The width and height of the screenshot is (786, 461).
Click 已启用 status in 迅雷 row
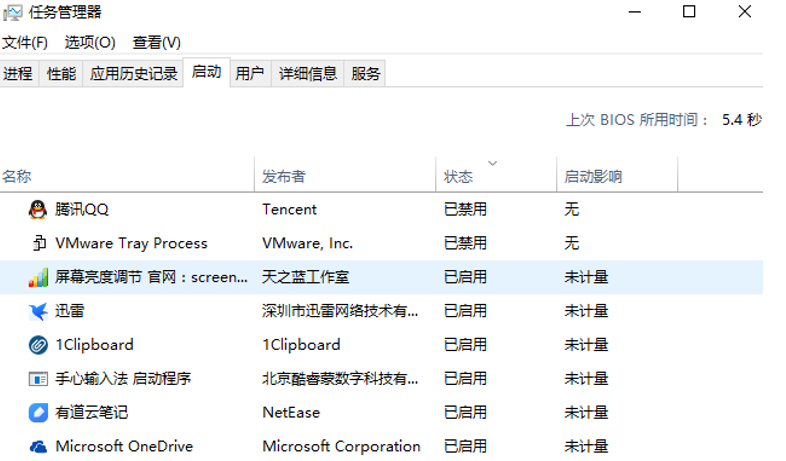[x=465, y=311]
